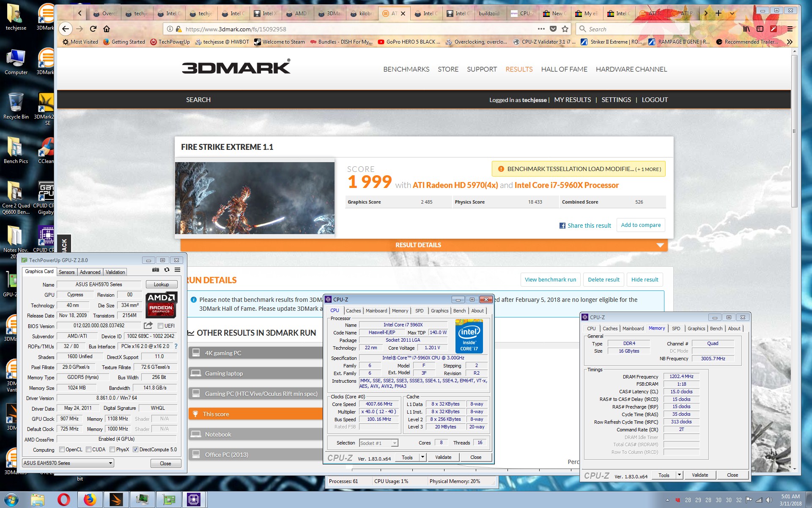This screenshot has height=508, width=812.
Task: Switch to Advanced tab in GPU-Z
Action: (x=90, y=272)
